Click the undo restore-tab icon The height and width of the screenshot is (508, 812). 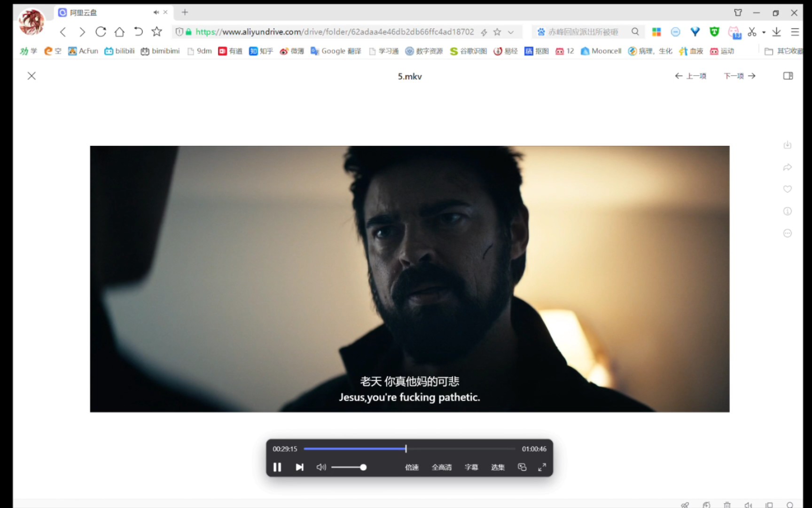tap(138, 32)
